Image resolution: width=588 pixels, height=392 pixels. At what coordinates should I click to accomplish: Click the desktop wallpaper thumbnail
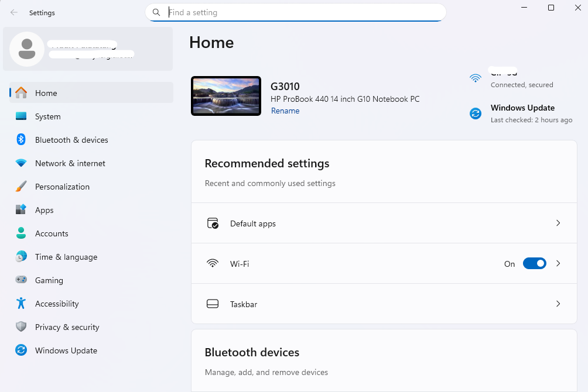(226, 96)
